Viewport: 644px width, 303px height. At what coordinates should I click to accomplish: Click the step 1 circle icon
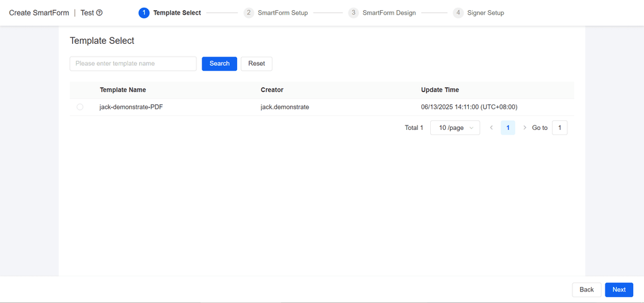click(144, 13)
